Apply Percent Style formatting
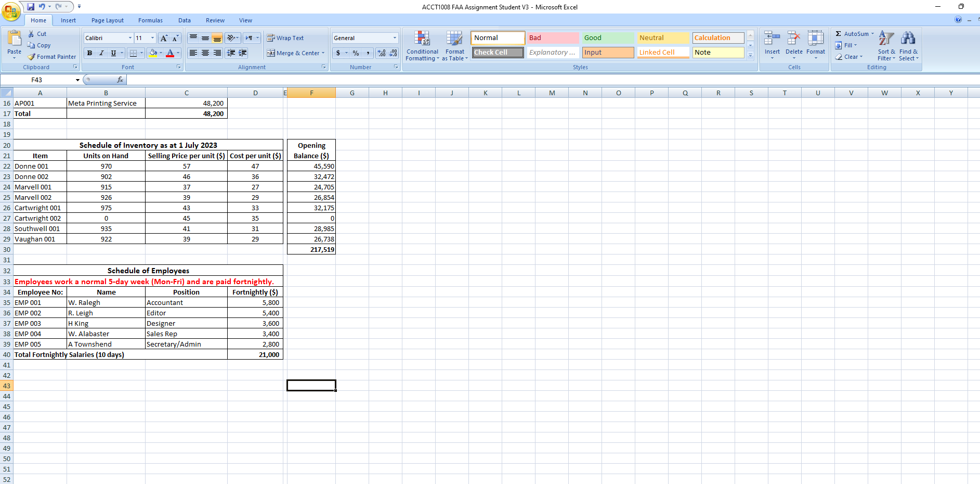 [x=356, y=53]
